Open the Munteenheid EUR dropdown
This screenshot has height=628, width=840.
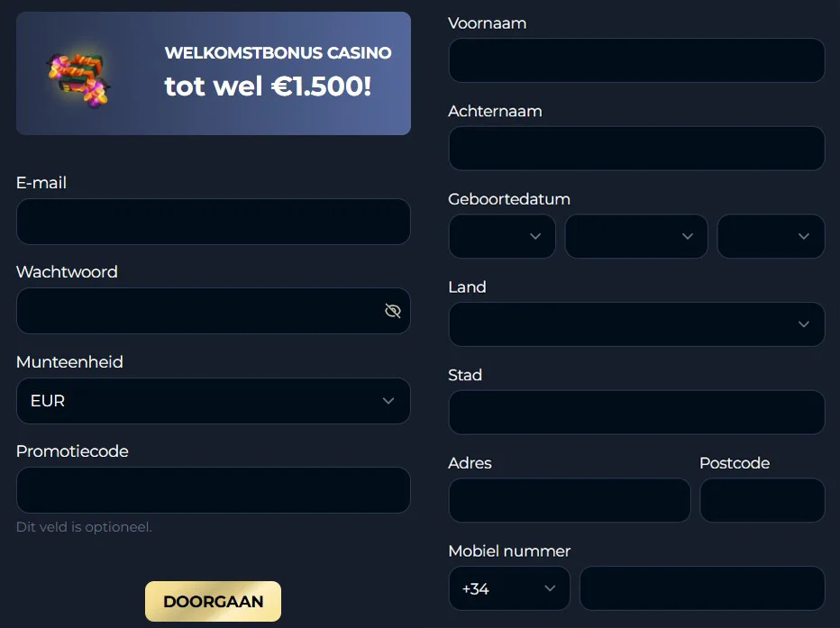click(213, 401)
